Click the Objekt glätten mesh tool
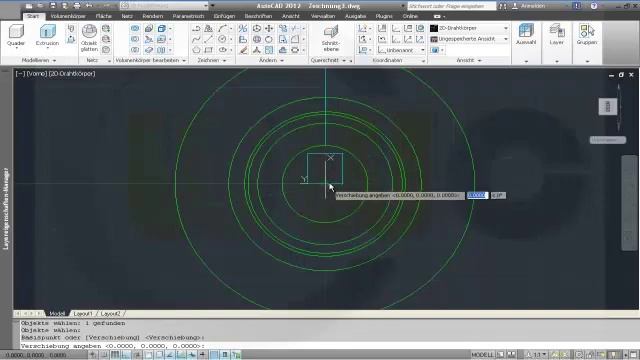Image resolution: width=640 pixels, height=360 pixels. [x=89, y=38]
